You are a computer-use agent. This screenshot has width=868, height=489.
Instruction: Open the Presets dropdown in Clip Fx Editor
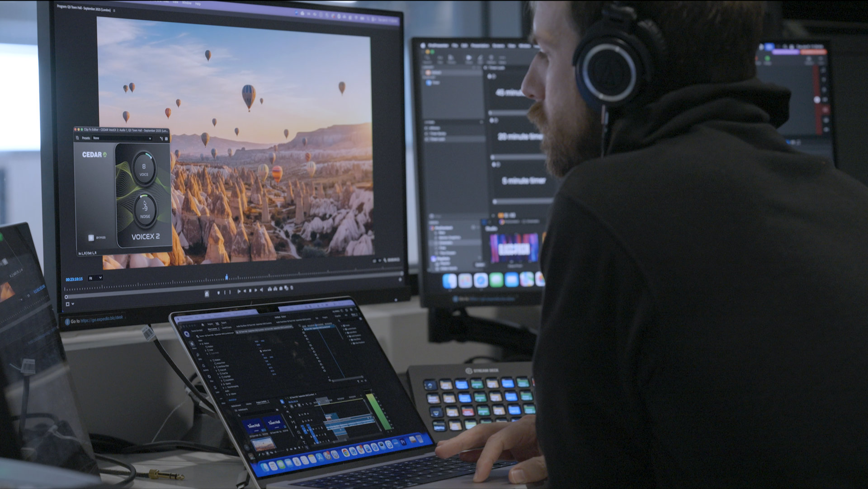pyautogui.click(x=122, y=138)
